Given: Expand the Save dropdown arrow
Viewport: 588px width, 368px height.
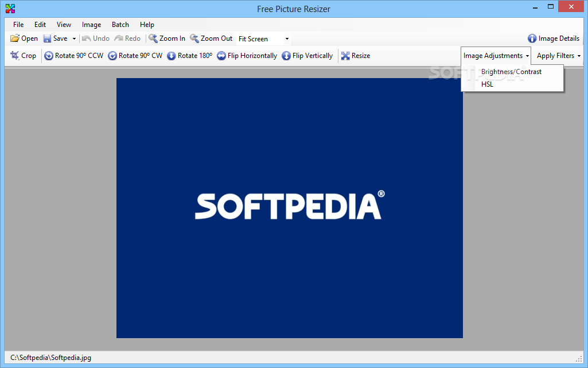Looking at the screenshot, I should point(74,38).
